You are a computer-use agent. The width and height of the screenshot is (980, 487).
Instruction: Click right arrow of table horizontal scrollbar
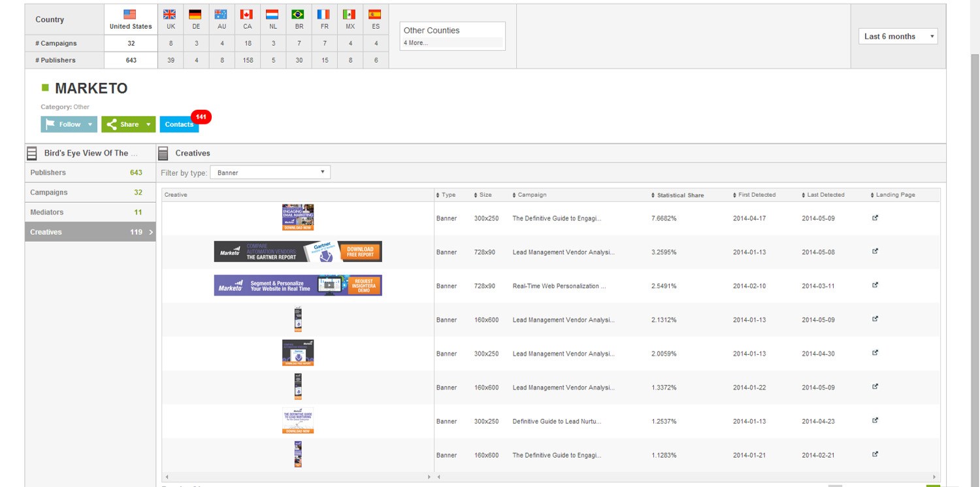coord(934,477)
